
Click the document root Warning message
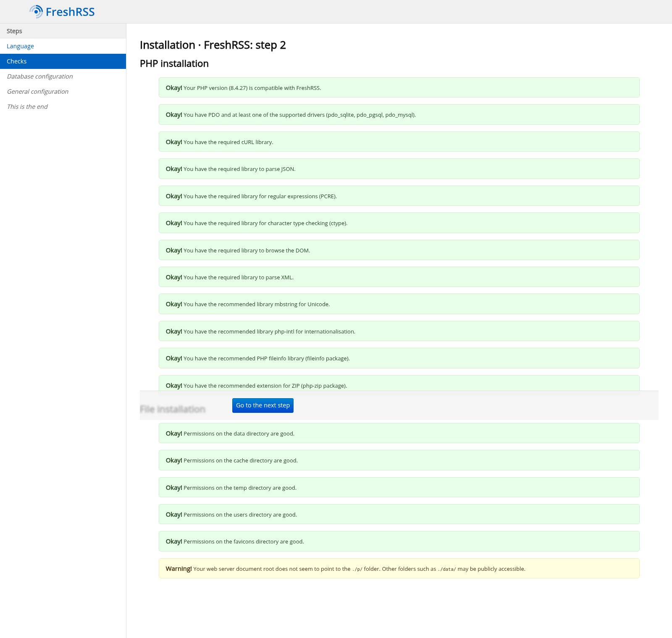[x=399, y=568]
